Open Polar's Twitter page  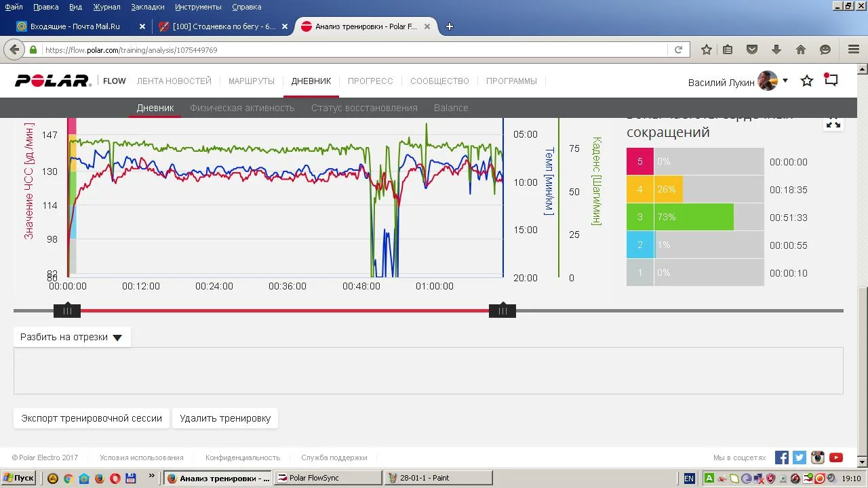coord(800,457)
